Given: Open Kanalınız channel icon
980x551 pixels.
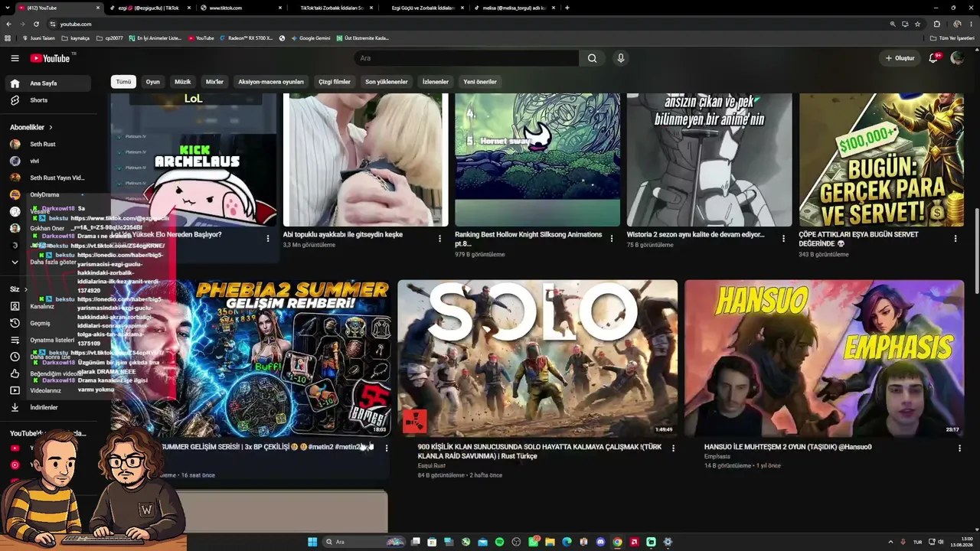Looking at the screenshot, I should click(x=15, y=306).
